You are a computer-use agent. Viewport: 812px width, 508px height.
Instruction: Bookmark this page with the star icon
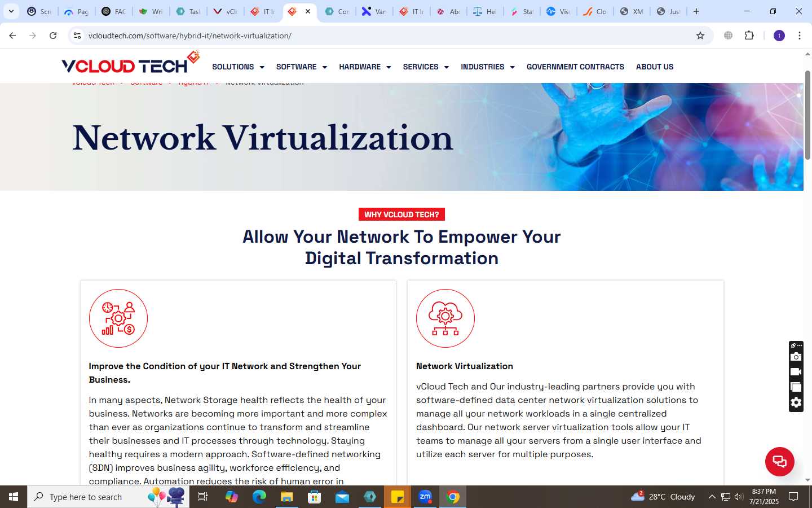coord(700,36)
